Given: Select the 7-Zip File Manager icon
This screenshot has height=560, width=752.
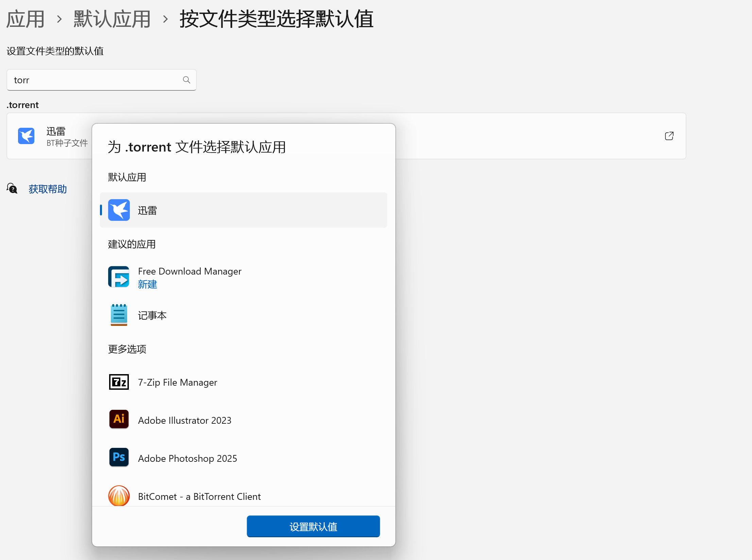Looking at the screenshot, I should pos(119,382).
